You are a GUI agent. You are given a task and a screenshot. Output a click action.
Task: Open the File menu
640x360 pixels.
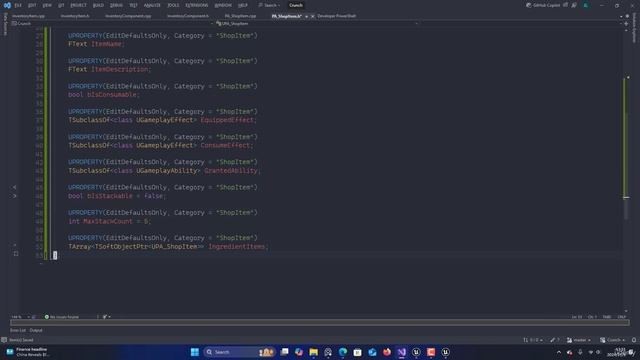[18, 5]
